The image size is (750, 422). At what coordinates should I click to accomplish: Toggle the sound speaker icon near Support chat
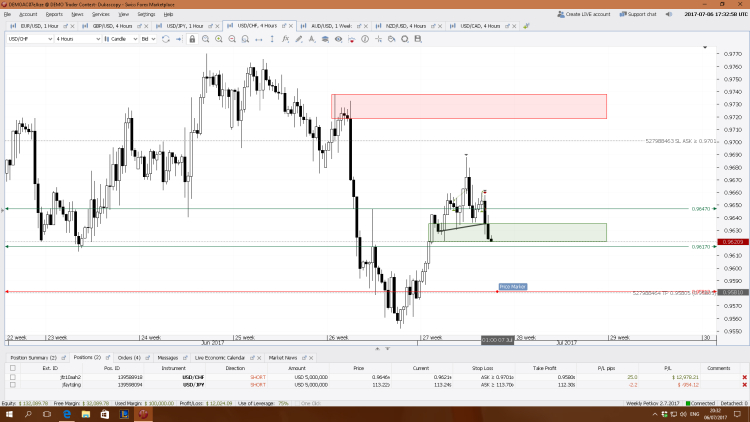coord(669,14)
